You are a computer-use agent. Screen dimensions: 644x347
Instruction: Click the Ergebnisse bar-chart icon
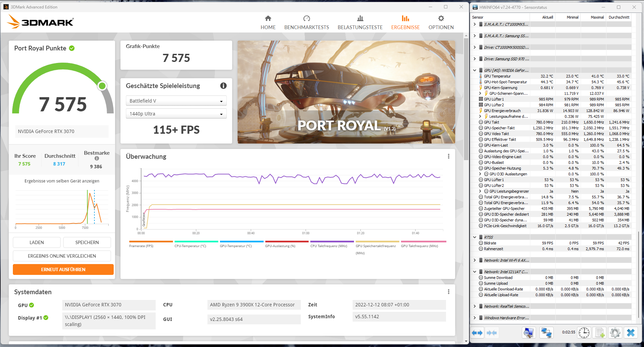tap(405, 18)
